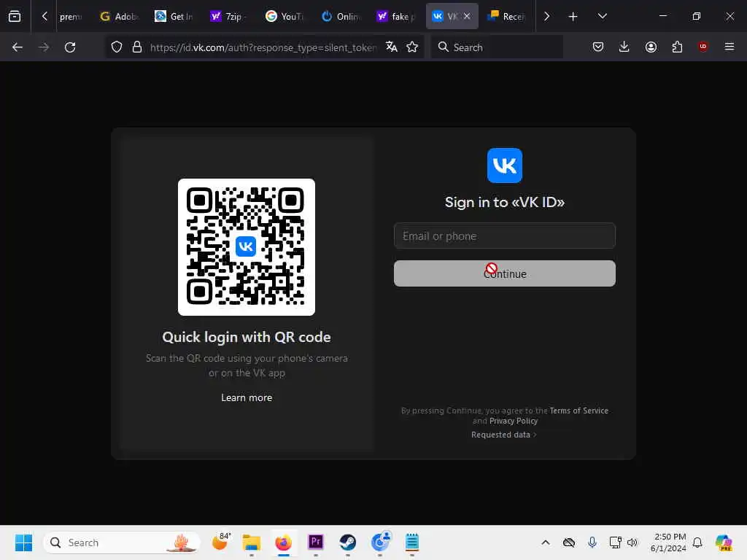Switch to the Recei tab

[x=506, y=17]
